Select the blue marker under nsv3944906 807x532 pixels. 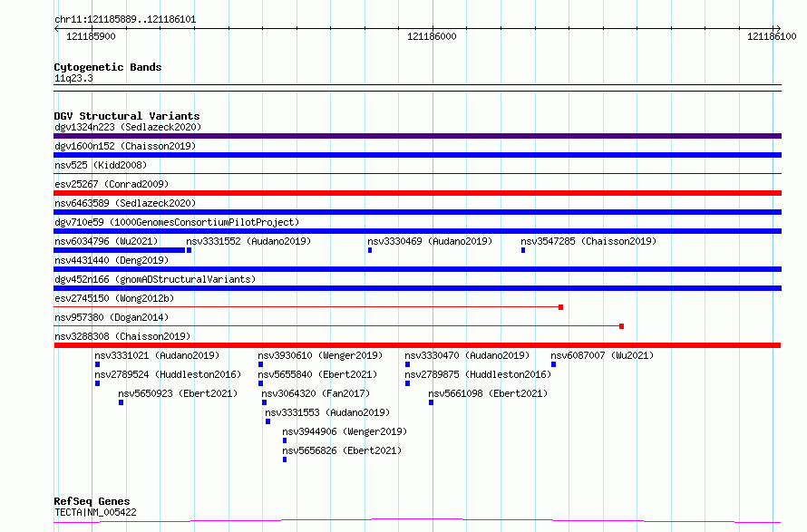285,440
